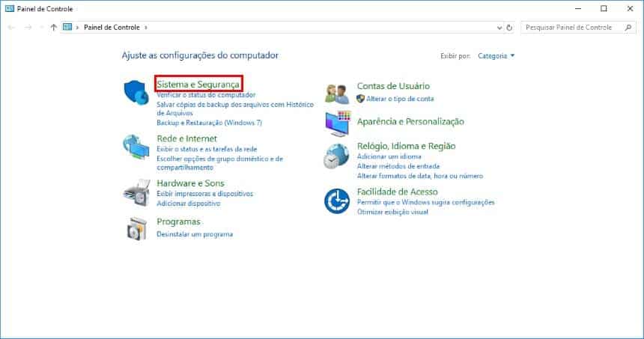
Task: Click shield icon beside Alterar o tipo de conta
Action: (361, 99)
